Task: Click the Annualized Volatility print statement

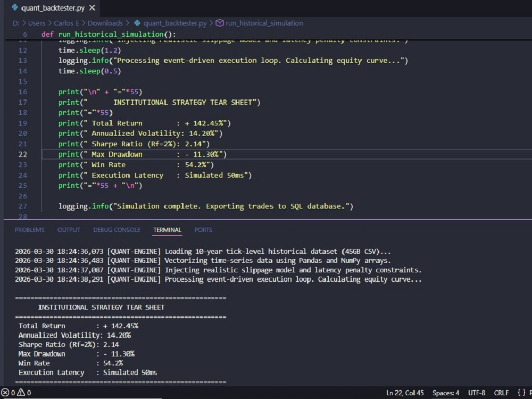Action: coord(140,134)
